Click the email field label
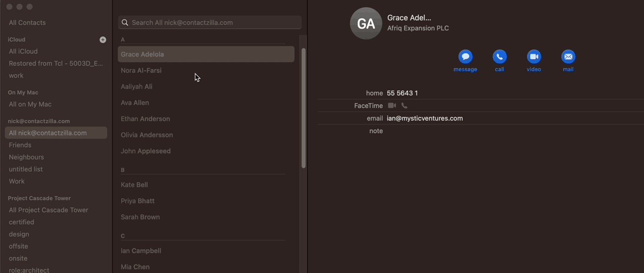Image resolution: width=644 pixels, height=273 pixels. [375, 118]
